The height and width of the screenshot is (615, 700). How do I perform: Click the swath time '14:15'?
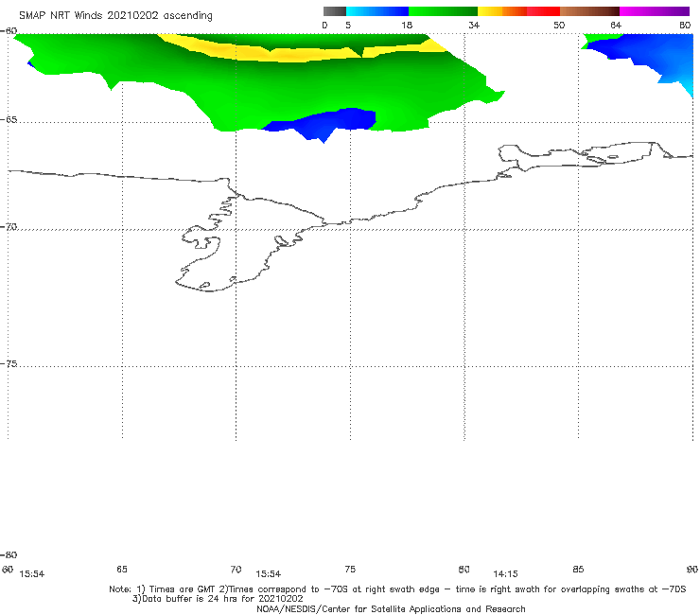click(x=505, y=574)
